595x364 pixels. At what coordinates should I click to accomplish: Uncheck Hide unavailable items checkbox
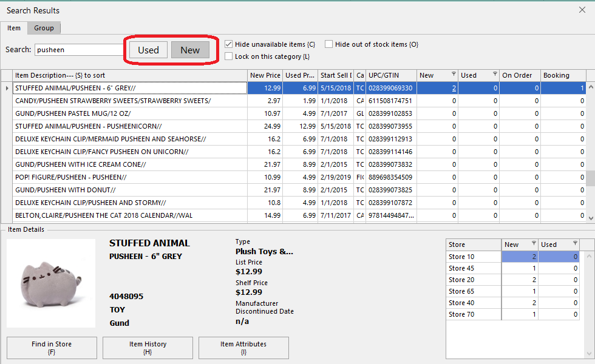pyautogui.click(x=228, y=44)
